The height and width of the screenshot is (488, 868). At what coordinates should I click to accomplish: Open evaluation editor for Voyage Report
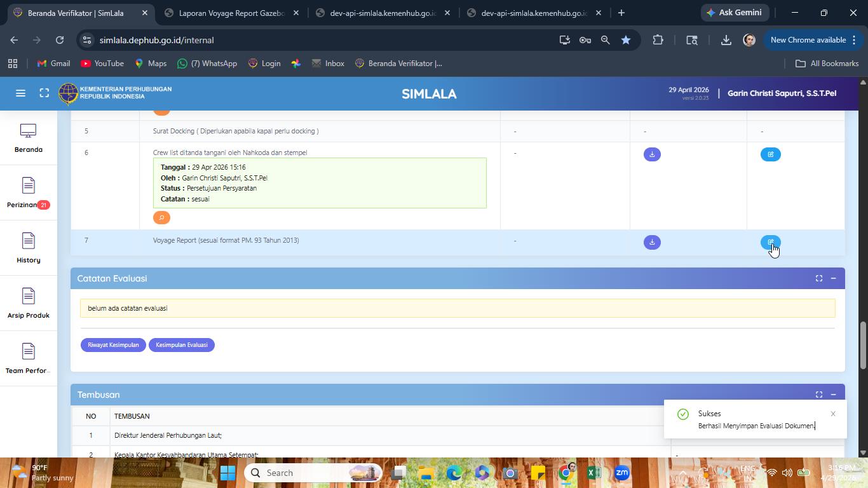(771, 242)
